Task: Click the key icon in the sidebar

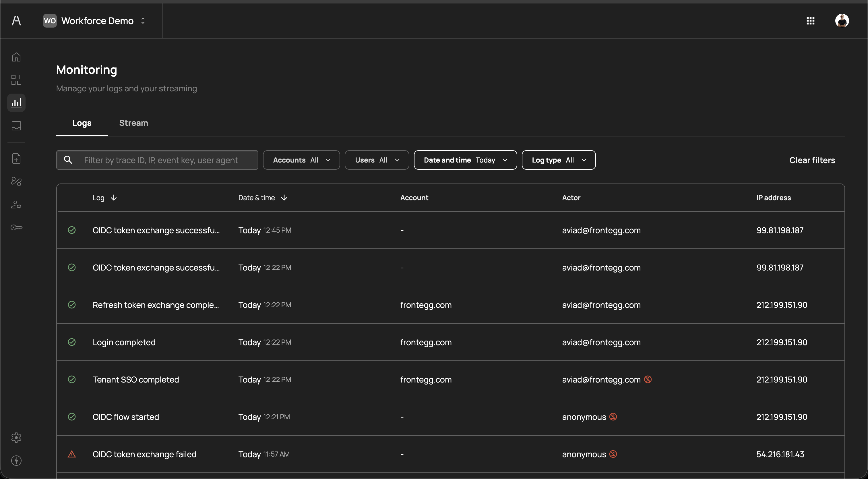Action: (x=16, y=227)
